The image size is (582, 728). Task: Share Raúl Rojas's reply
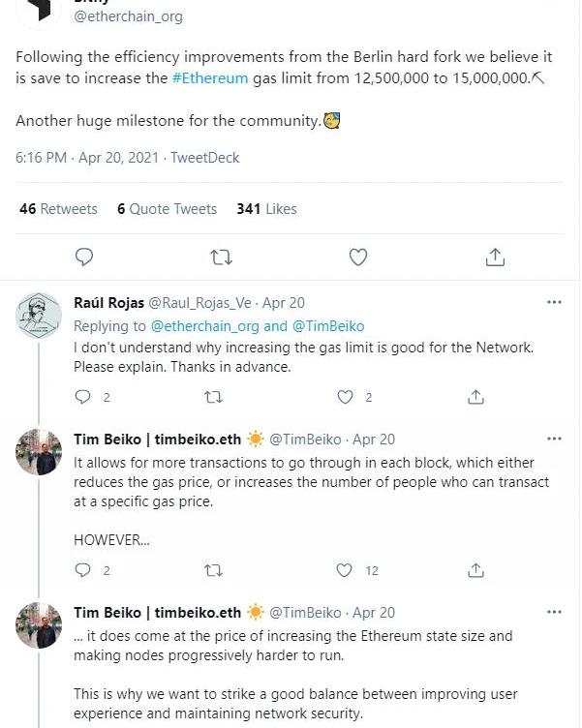pos(475,397)
